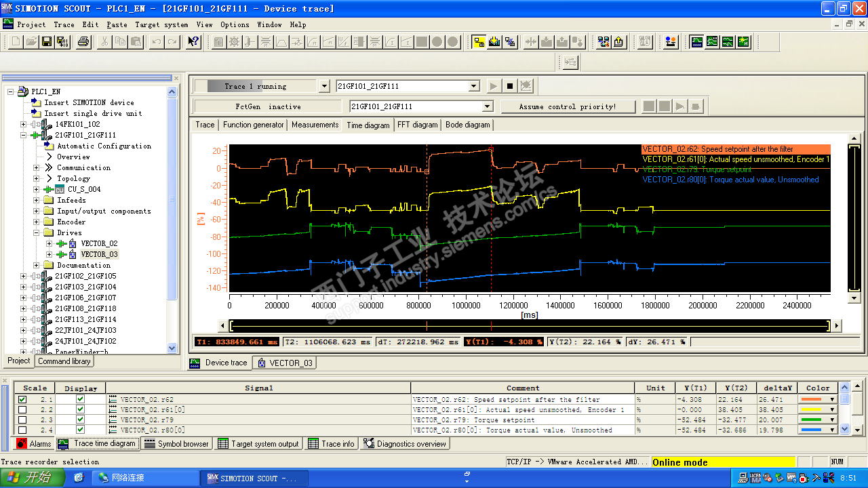868x488 pixels.
Task: Toggle Scale checkbox for VECTOR_02.r61[0] row
Action: click(22, 409)
